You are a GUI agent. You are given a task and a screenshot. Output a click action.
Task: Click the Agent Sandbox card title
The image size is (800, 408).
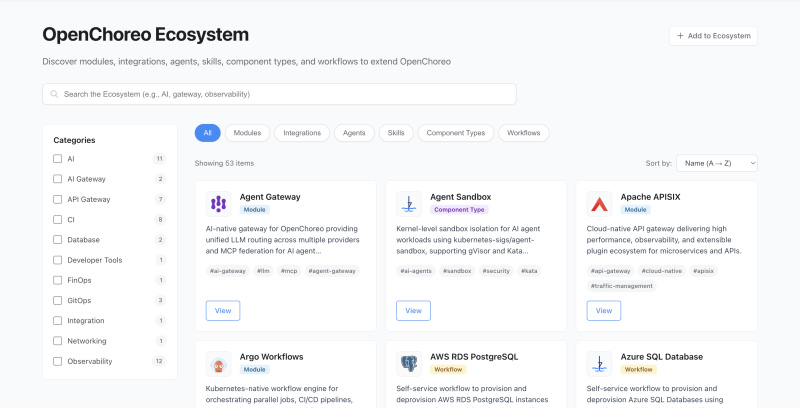[x=461, y=197]
